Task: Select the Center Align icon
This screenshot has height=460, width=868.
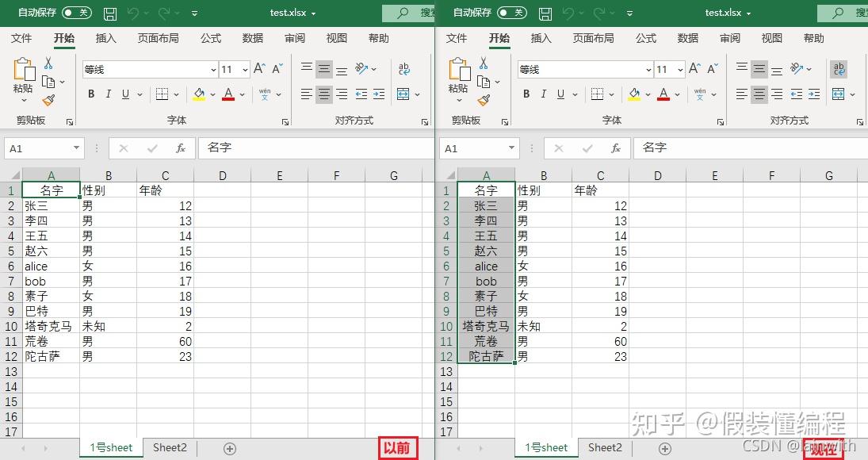Action: (x=324, y=94)
